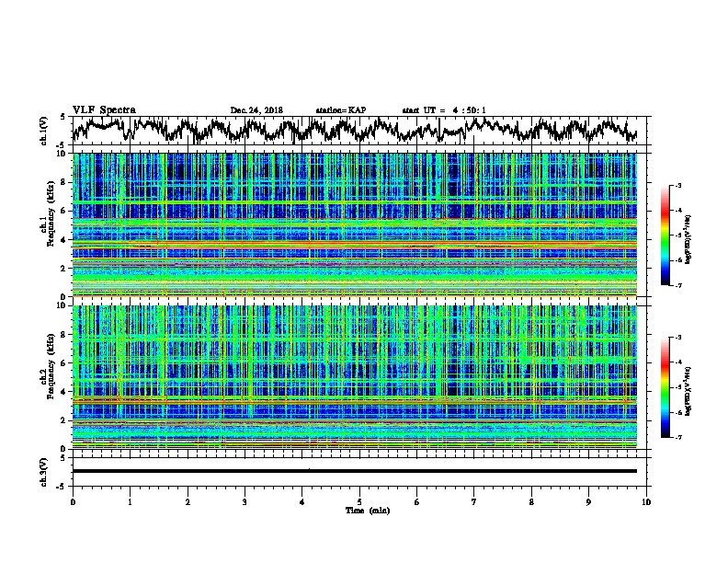Click the ch.1 spectrogram "6" kHz tick label
Viewport: 728px width, 563px height.
click(64, 211)
